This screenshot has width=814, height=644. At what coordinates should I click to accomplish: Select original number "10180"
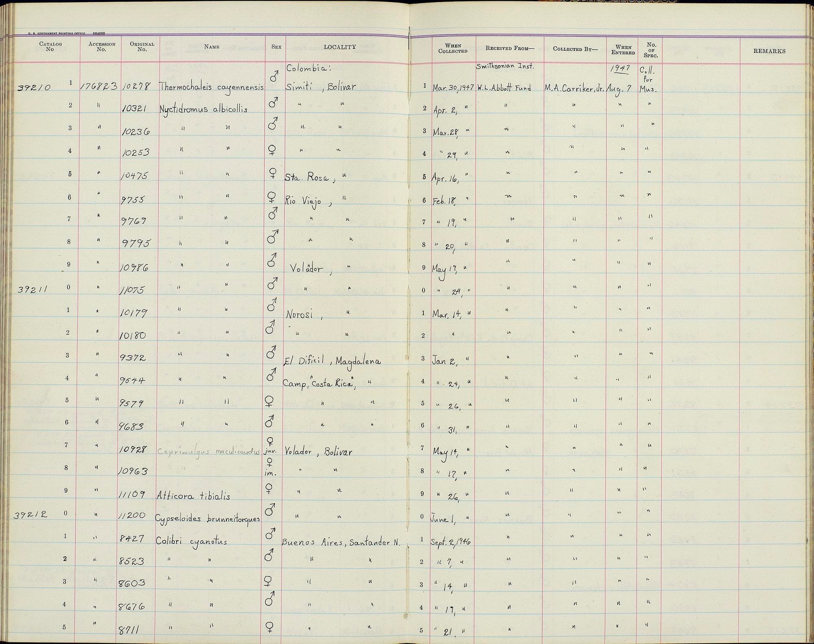(133, 336)
